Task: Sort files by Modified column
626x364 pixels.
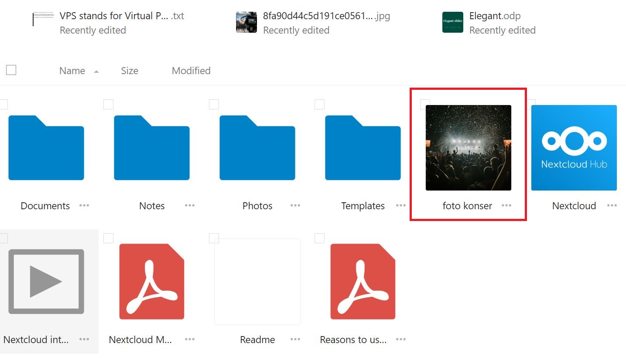Action: click(x=191, y=71)
